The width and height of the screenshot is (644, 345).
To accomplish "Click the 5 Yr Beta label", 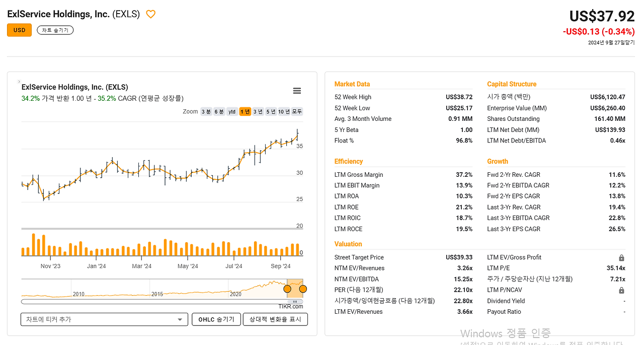I will pos(347,130).
